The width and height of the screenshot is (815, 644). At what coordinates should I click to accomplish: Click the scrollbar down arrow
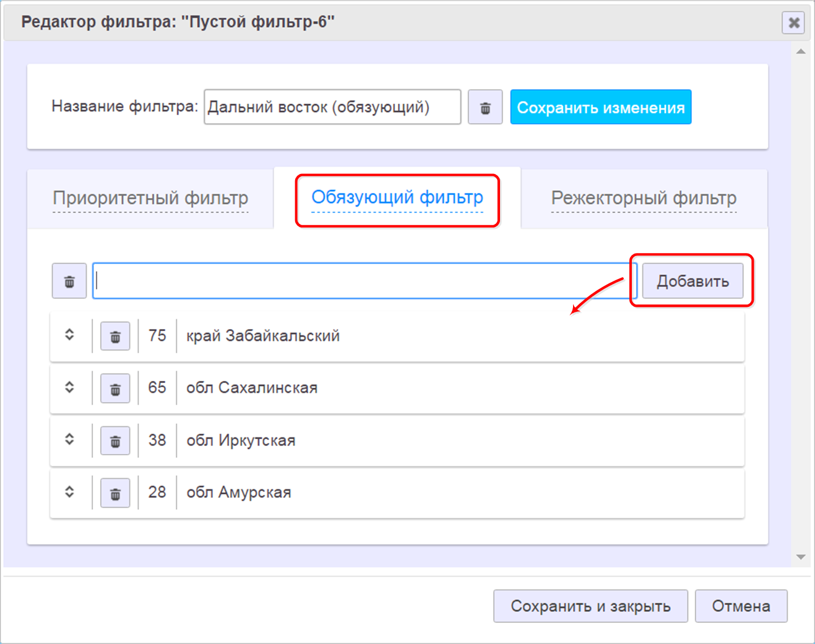(x=801, y=557)
